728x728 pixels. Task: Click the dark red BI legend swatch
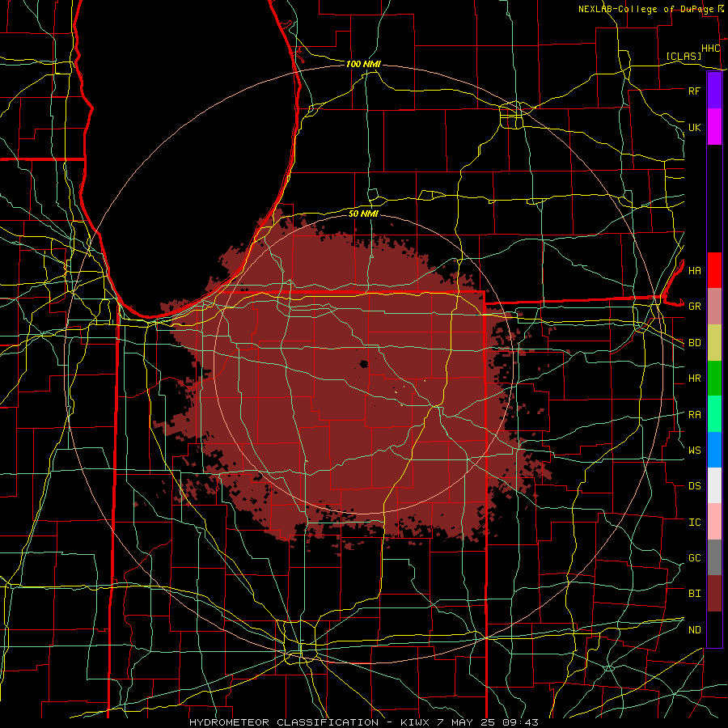coord(714,594)
